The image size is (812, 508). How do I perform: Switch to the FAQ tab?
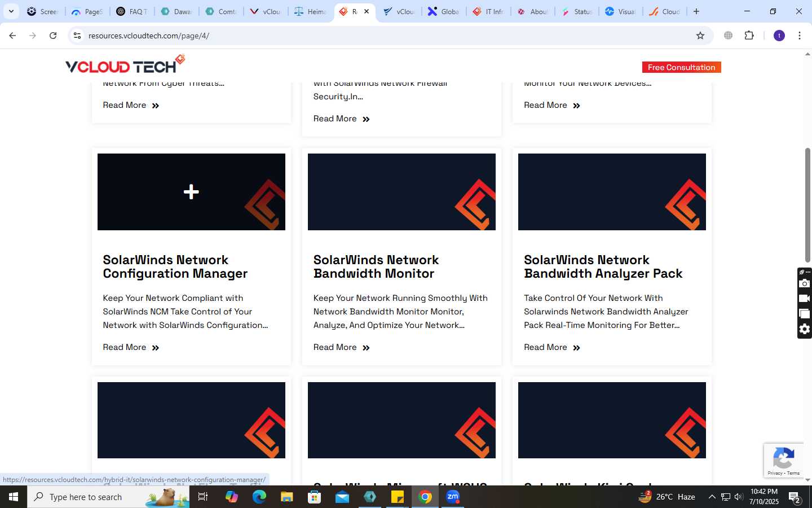tap(132, 11)
